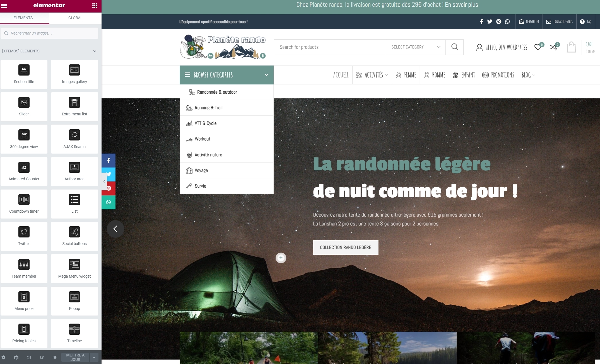Go to previous slide with left arrow

pyautogui.click(x=115, y=229)
